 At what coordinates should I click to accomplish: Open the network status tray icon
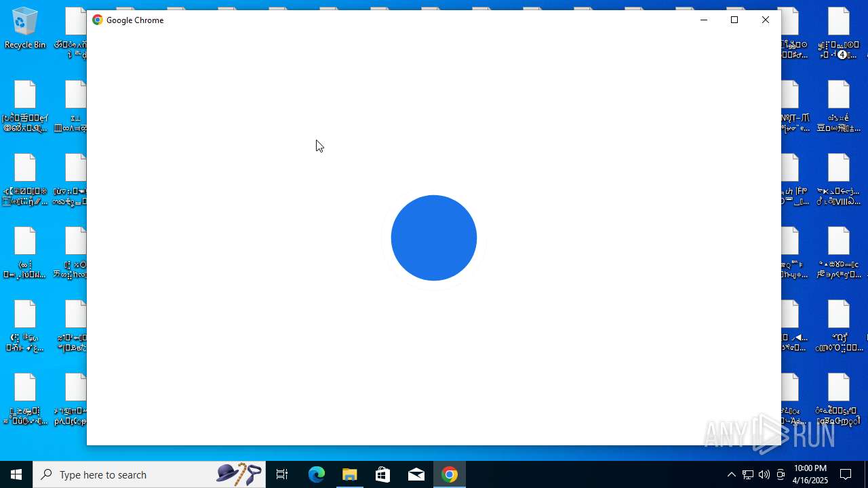tap(747, 474)
